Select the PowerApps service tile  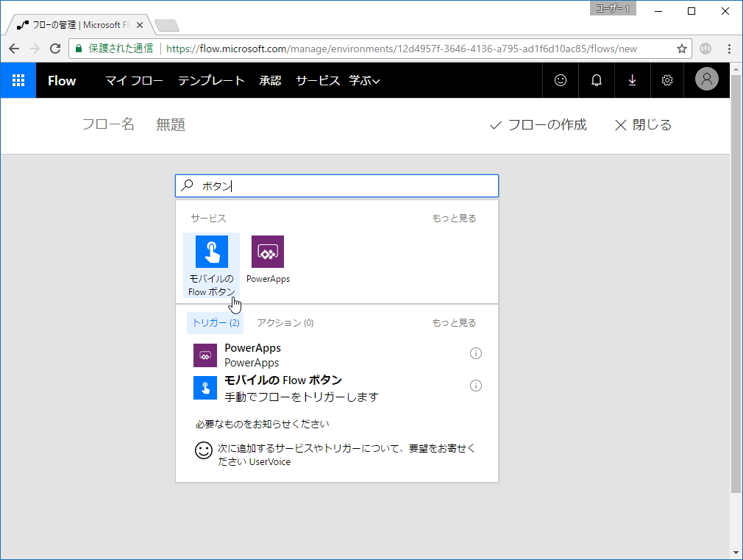click(x=268, y=260)
